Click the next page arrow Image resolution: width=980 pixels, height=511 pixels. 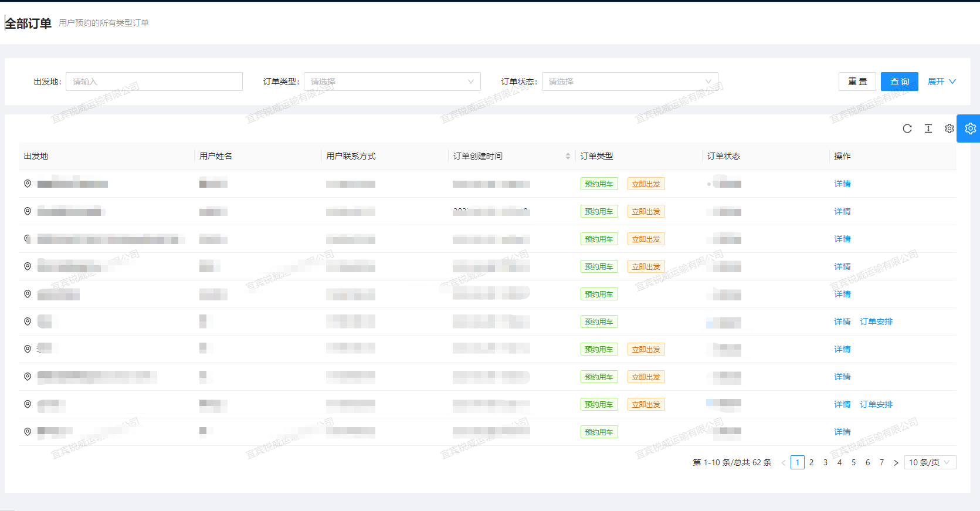[x=896, y=462]
